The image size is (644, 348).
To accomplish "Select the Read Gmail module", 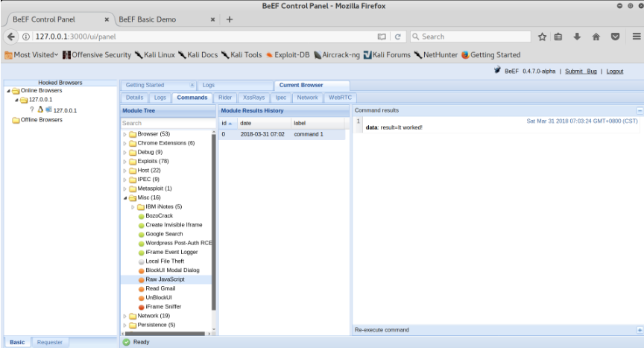I will (x=160, y=288).
